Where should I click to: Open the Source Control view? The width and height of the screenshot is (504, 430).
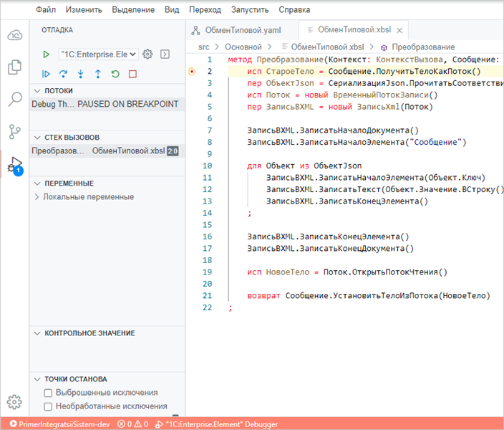click(x=14, y=131)
